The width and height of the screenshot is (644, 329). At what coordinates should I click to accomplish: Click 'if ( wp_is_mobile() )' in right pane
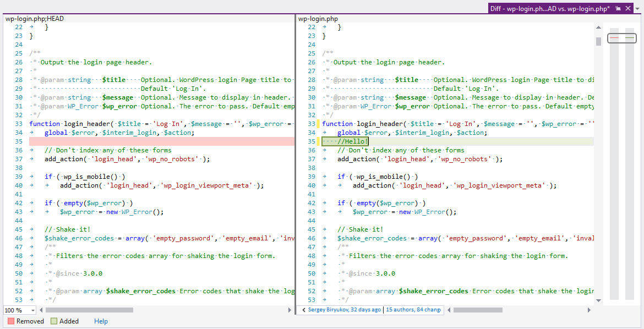pyautogui.click(x=378, y=177)
